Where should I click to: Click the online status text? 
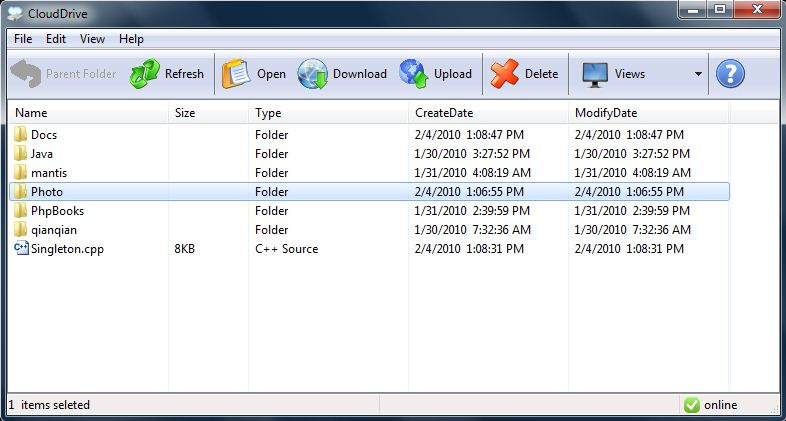click(720, 404)
